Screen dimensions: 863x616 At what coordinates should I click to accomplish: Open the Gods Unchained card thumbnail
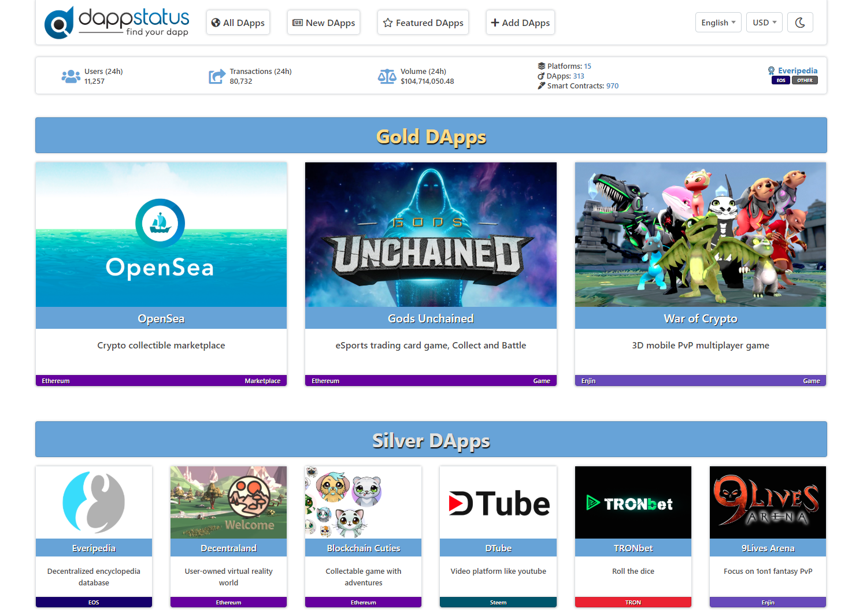tap(431, 235)
